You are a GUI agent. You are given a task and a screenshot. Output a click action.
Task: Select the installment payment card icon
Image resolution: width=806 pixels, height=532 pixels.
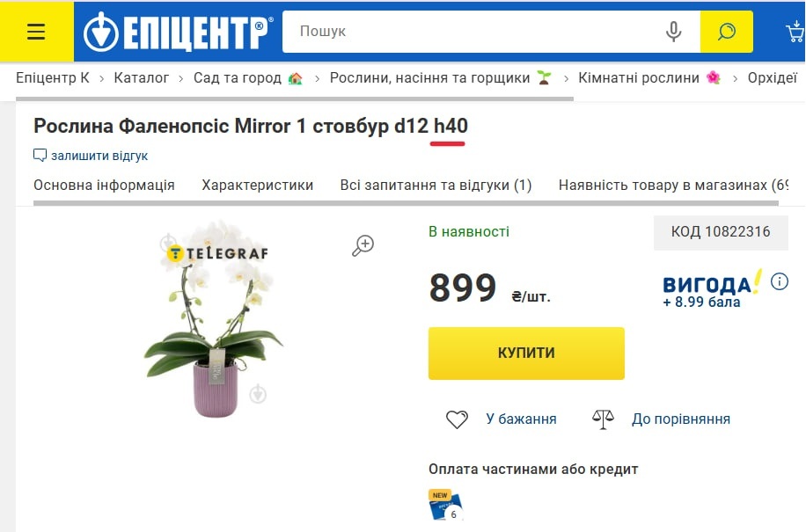445,505
